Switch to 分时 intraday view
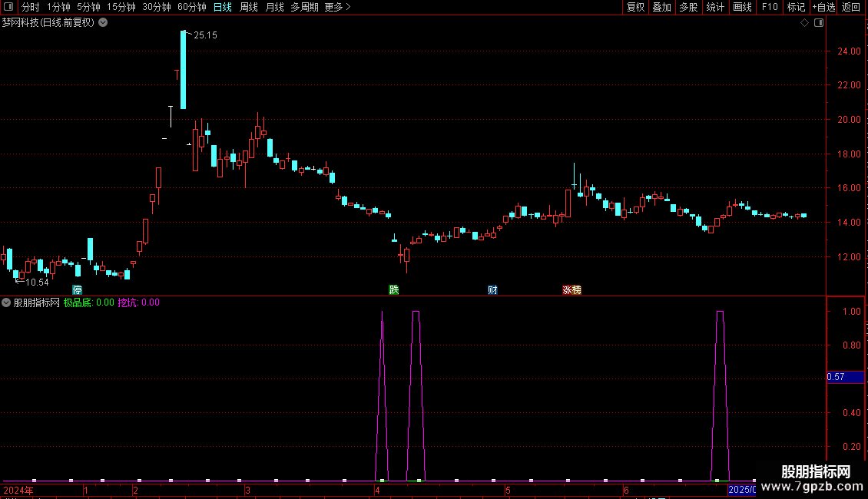 click(31, 7)
